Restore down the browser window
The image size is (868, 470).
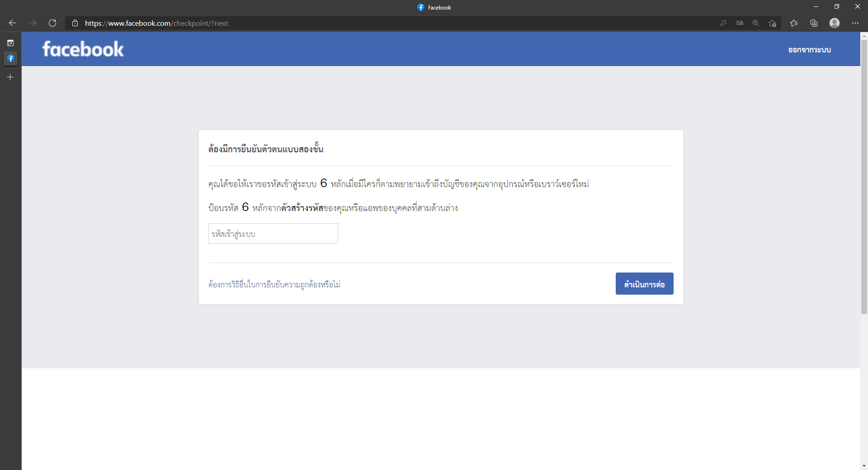coord(837,7)
